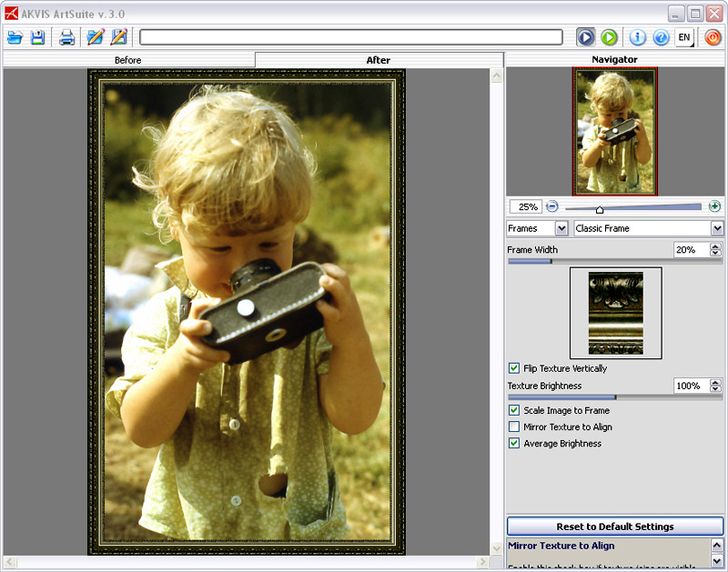The width and height of the screenshot is (728, 572).
Task: Print the image using printer icon
Action: click(x=66, y=37)
